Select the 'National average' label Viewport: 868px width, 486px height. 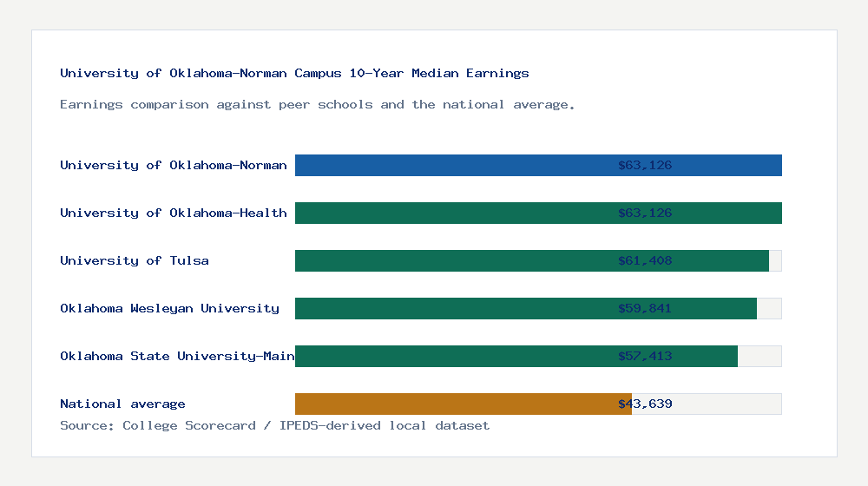[x=122, y=404]
